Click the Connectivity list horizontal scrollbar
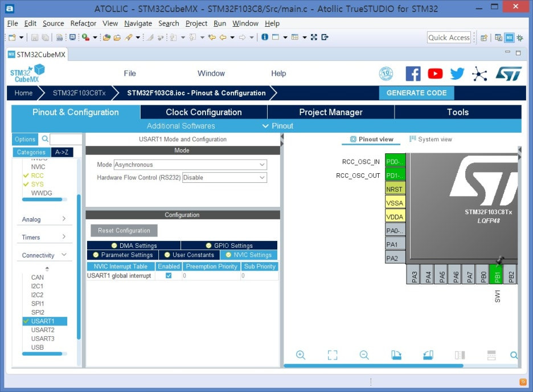This screenshot has width=533, height=392. point(42,354)
